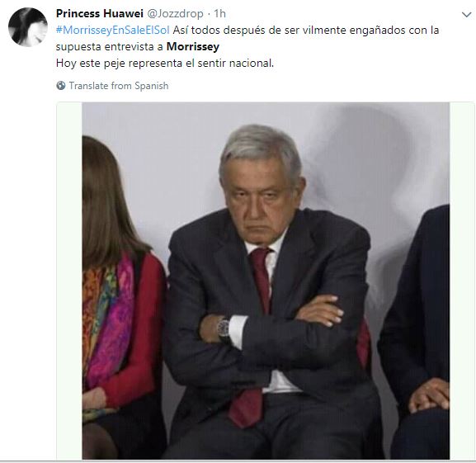Image resolution: width=476 pixels, height=463 pixels.
Task: Open Princess Huawei's profile avatar
Action: click(x=28, y=27)
